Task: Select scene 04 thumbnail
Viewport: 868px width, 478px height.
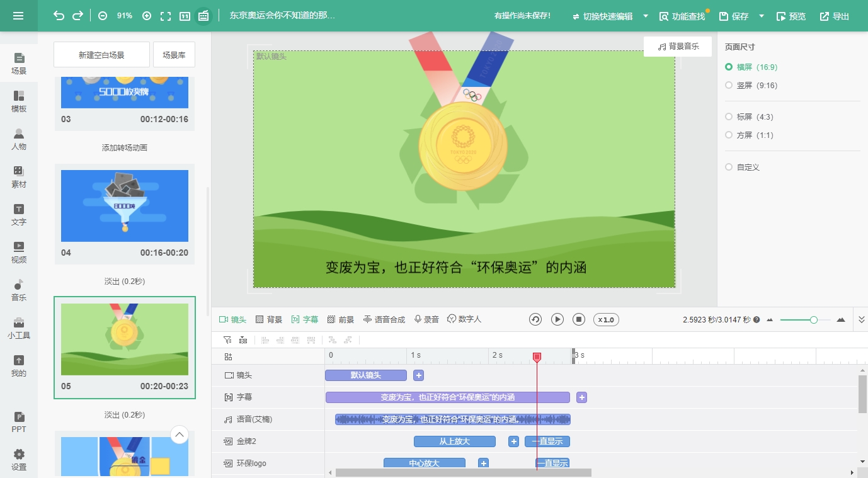Action: point(125,206)
